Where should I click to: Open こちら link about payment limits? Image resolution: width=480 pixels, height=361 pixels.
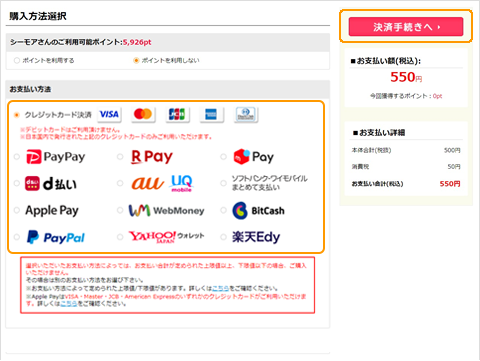coord(220,288)
